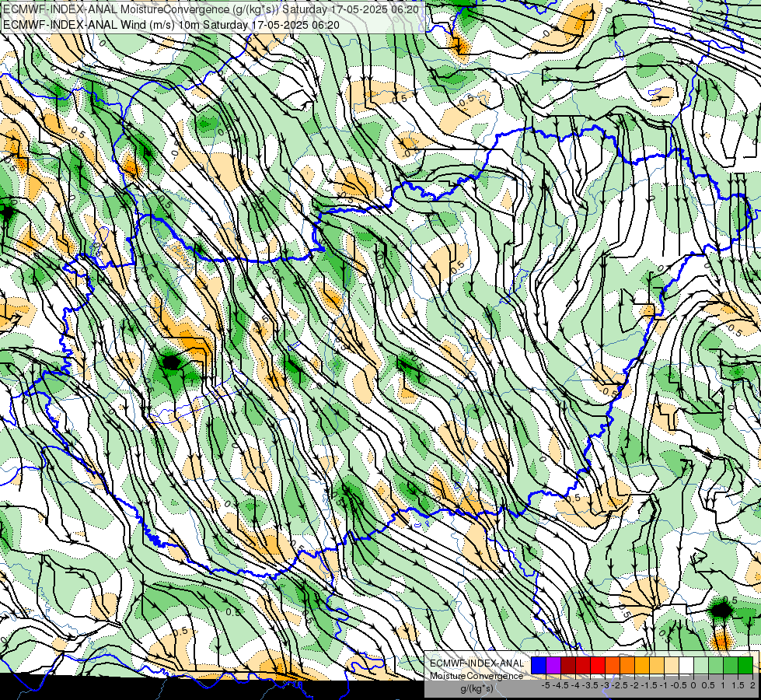The width and height of the screenshot is (761, 700).
Task: Click the '-1.5' tick label on legend scale
Action: tap(649, 685)
